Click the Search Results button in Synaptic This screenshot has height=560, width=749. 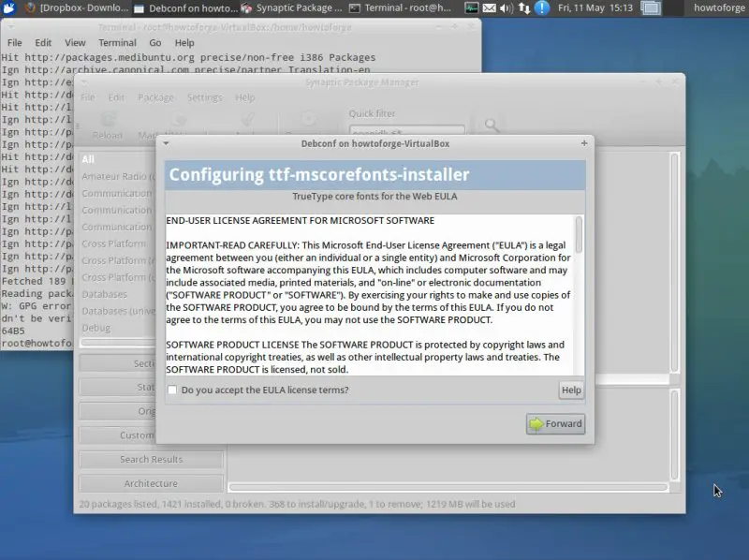pyautogui.click(x=151, y=459)
